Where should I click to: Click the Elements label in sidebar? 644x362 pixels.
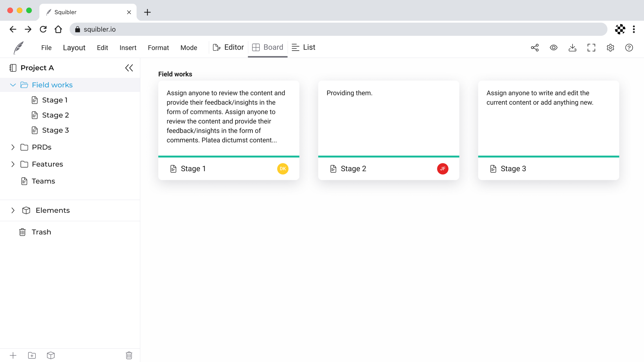point(52,210)
